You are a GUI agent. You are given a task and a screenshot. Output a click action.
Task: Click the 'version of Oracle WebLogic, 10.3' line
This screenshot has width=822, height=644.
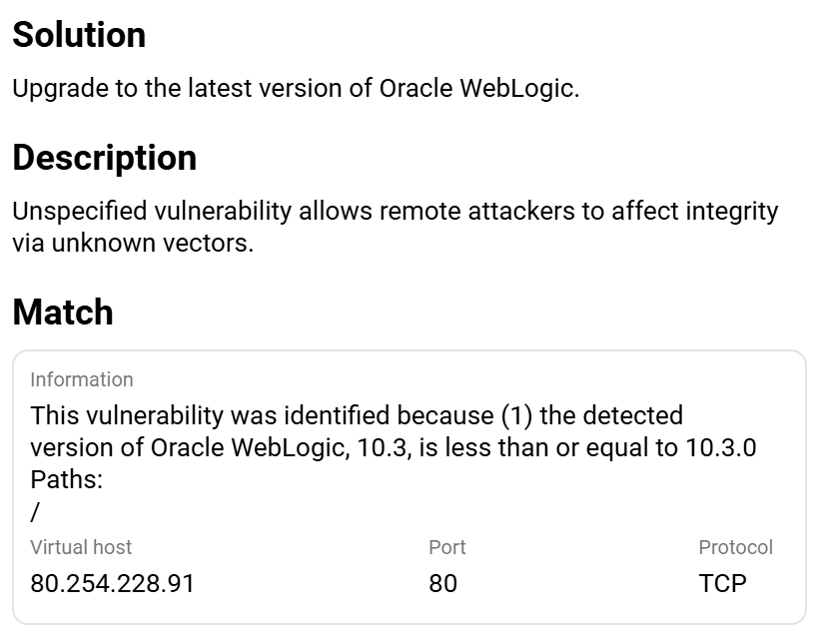(x=220, y=447)
